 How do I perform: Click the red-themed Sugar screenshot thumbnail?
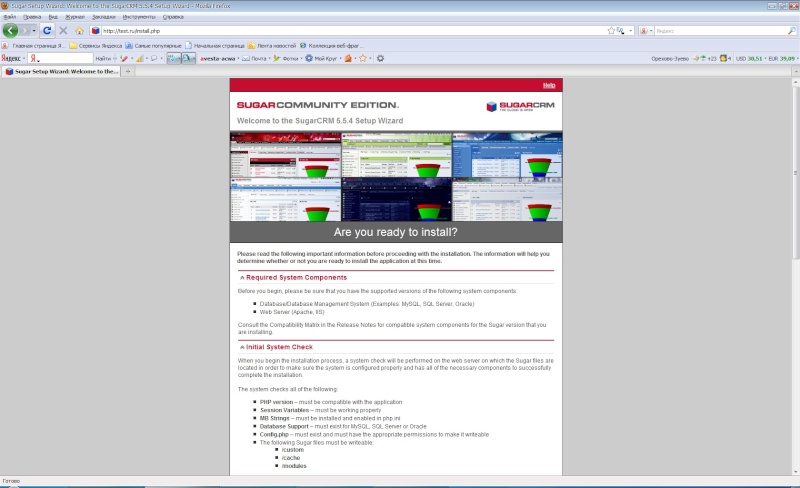285,155
